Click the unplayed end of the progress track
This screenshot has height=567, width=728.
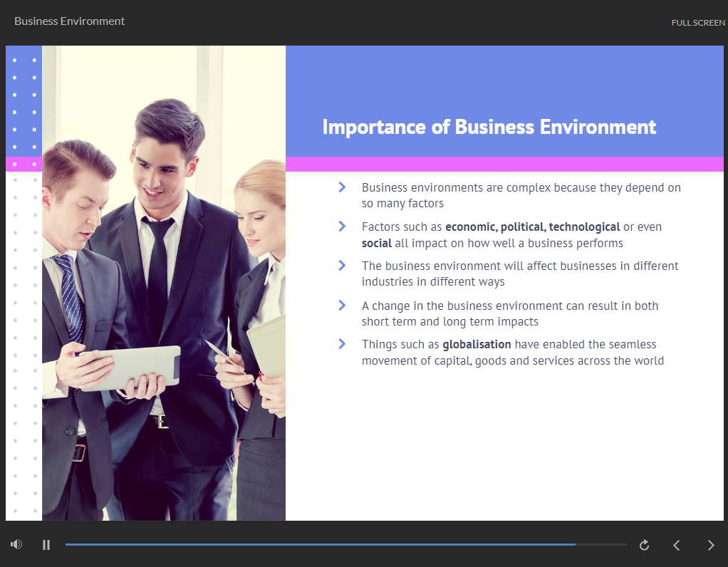click(602, 544)
